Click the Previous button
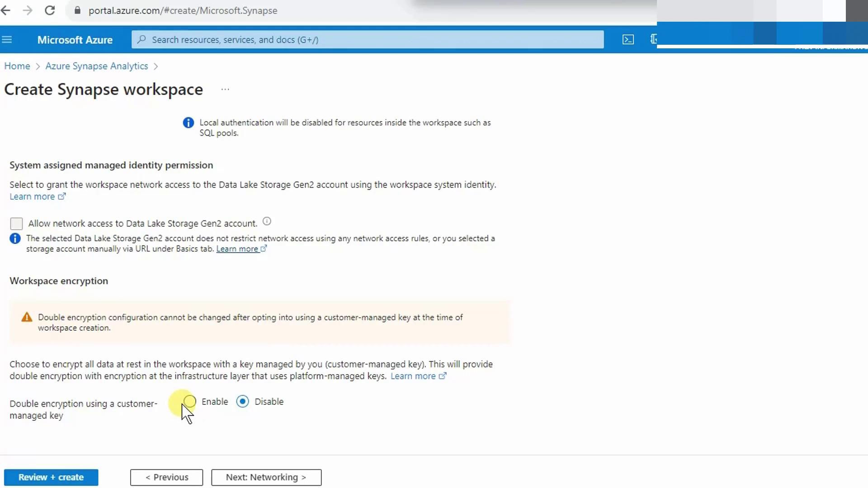 coord(166,477)
